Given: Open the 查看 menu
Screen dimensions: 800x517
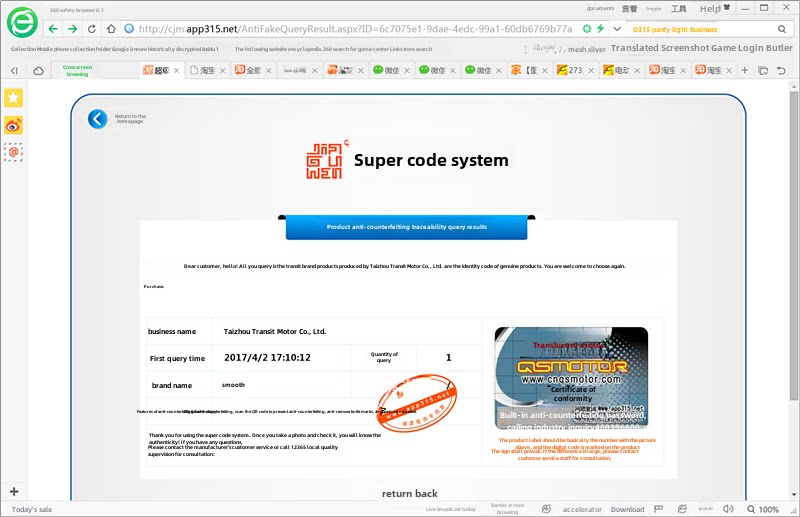Looking at the screenshot, I should [x=630, y=9].
